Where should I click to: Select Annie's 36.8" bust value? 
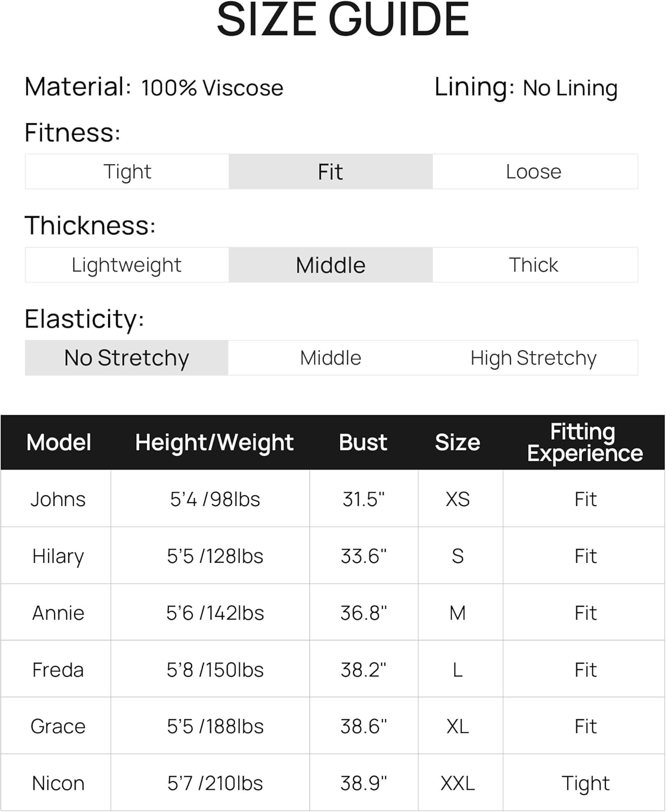[x=364, y=613]
